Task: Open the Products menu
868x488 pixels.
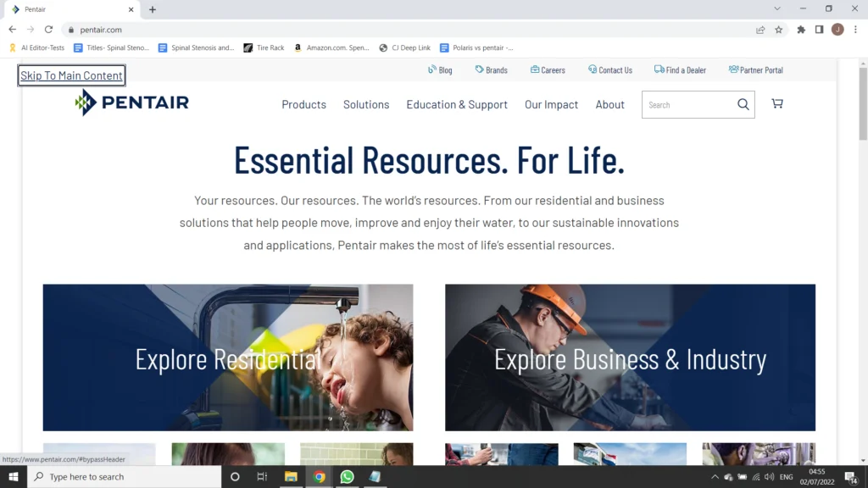Action: (304, 104)
